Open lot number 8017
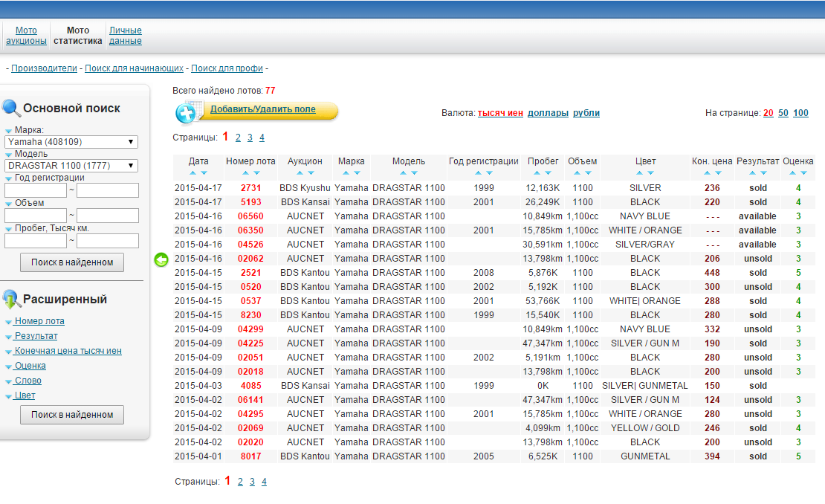825x504 pixels. 251,456
